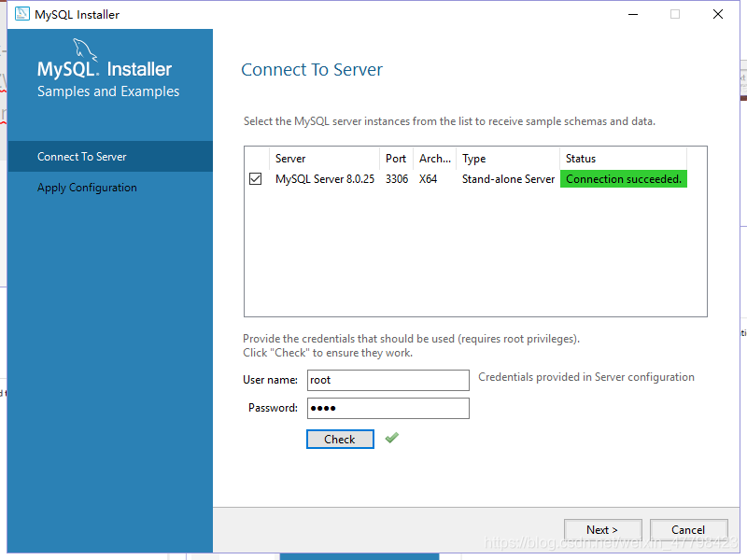Click the MySQL Installer title bar icon
747x560 pixels.
(x=21, y=14)
